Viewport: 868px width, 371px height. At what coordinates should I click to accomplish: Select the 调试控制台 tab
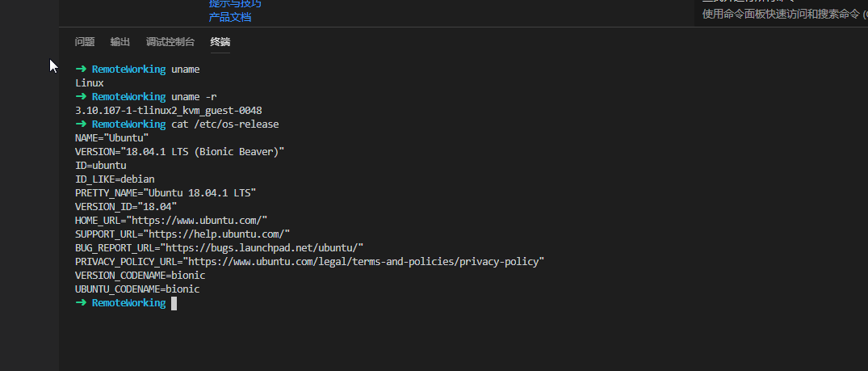coord(170,42)
